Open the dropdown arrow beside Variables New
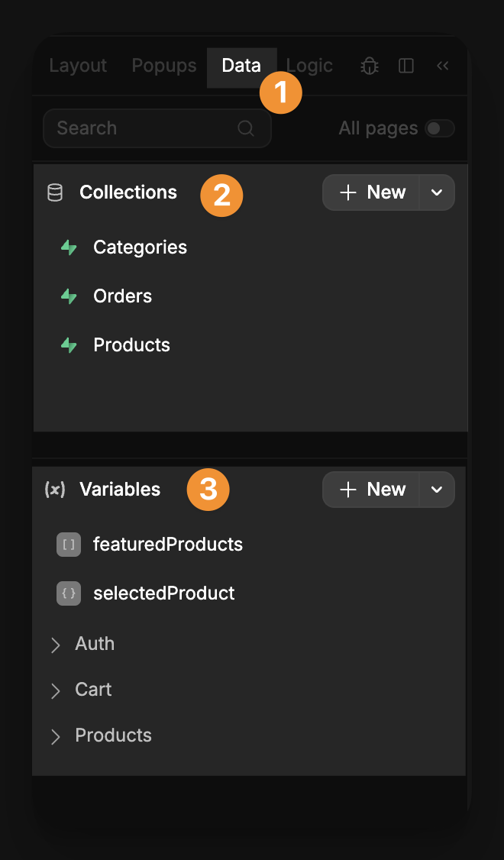504x860 pixels. pos(436,489)
